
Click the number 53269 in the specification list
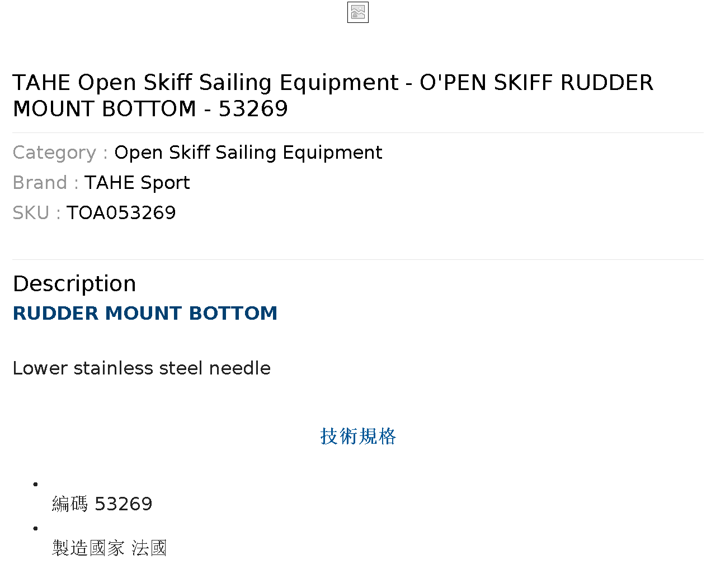point(124,504)
